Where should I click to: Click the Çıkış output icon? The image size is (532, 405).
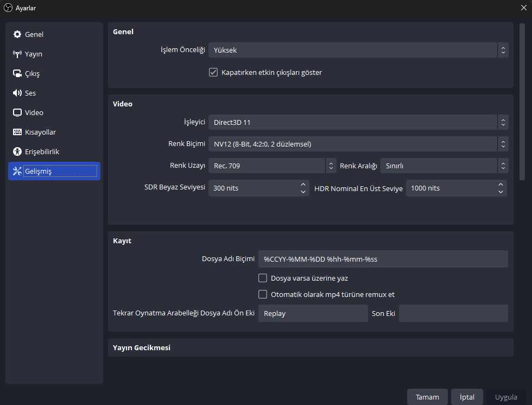coord(17,73)
